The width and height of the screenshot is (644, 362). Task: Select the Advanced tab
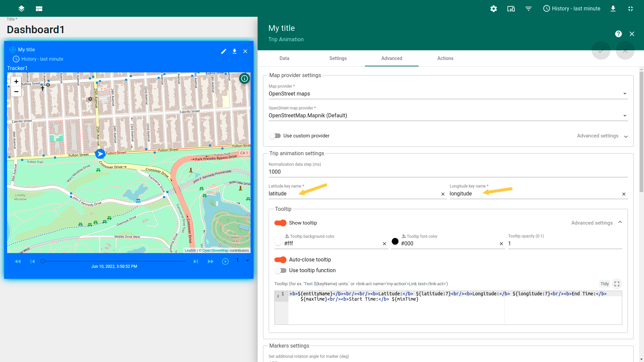pos(392,58)
